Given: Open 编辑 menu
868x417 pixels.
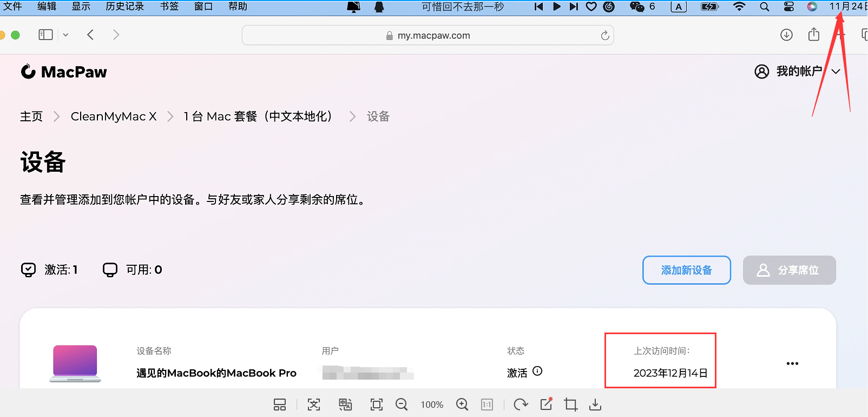Looking at the screenshot, I should point(47,6).
